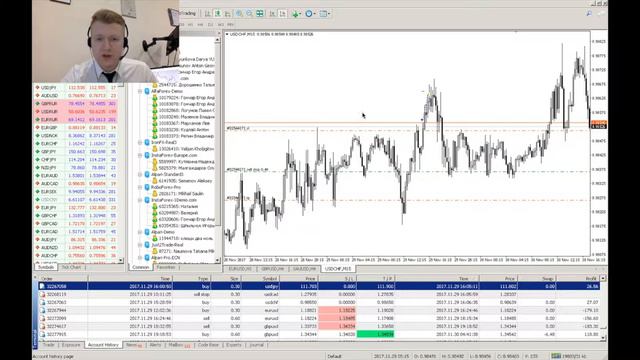
Task: Open the Tick Chart tab
Action: point(71,267)
